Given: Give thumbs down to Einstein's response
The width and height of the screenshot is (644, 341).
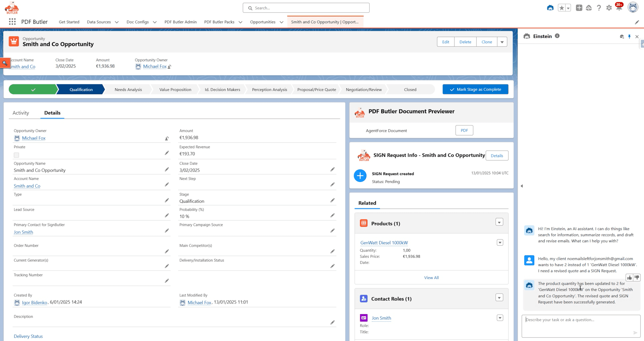Looking at the screenshot, I should click(x=637, y=277).
